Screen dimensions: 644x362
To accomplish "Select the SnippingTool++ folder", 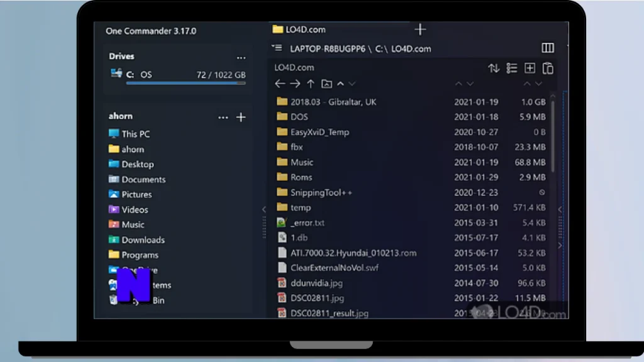I will (x=411, y=192).
